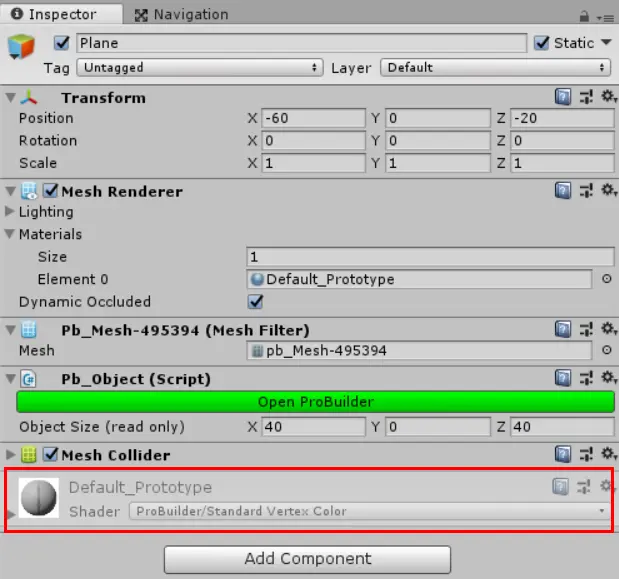Click the Default_Prototype material sphere preview
Screen dimensions: 619x579
click(x=39, y=498)
